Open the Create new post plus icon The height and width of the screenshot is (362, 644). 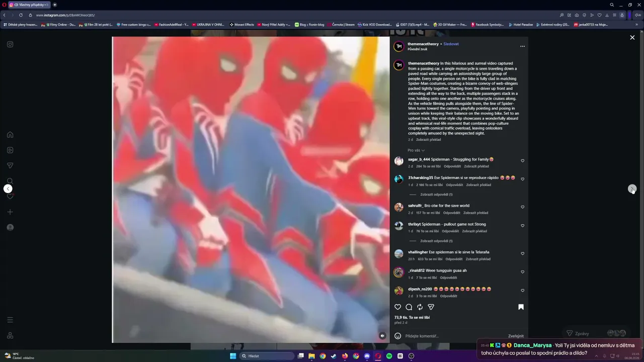(x=10, y=212)
